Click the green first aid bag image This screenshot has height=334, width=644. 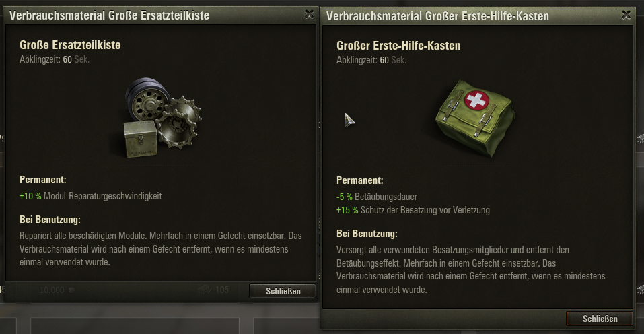476,119
